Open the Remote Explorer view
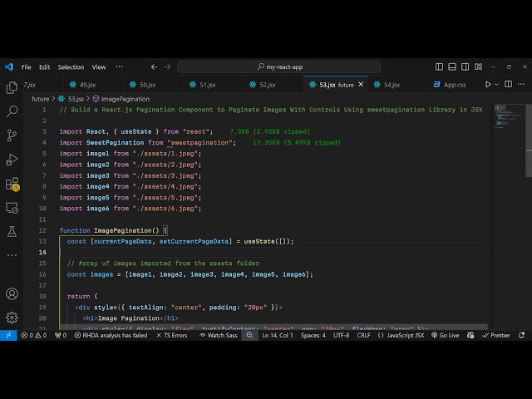This screenshot has height=399, width=532. [12, 208]
